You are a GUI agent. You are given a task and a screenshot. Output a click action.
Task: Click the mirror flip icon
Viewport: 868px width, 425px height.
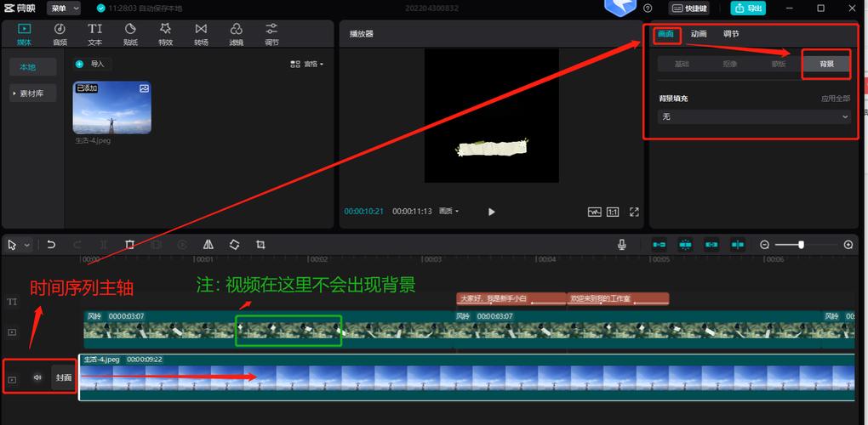(x=208, y=244)
